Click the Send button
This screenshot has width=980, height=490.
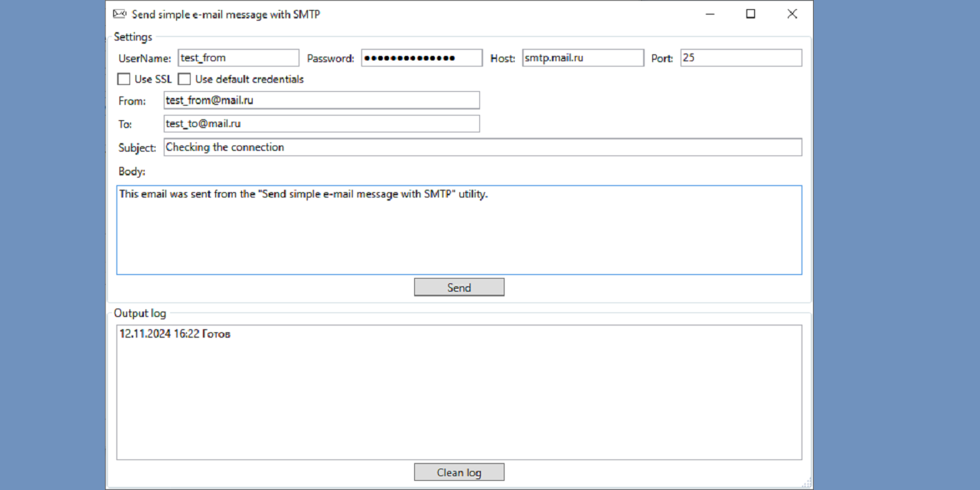pyautogui.click(x=459, y=286)
